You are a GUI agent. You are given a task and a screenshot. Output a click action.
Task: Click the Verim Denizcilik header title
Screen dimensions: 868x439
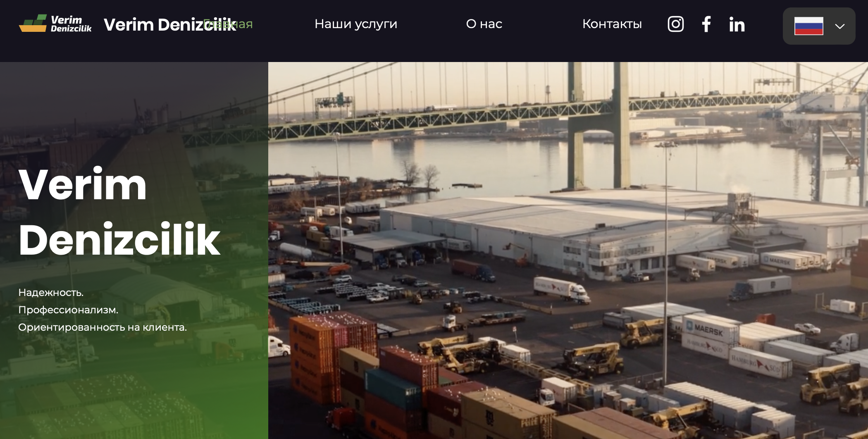point(170,25)
